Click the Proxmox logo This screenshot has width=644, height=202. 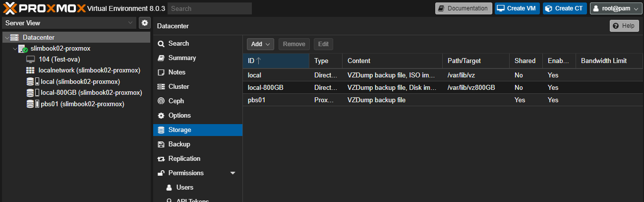point(43,8)
